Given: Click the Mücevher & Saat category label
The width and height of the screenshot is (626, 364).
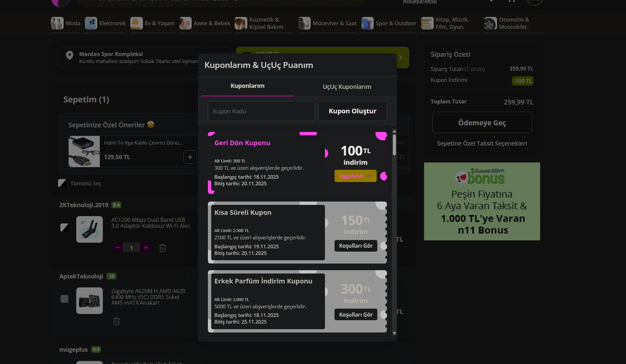Looking at the screenshot, I should tap(335, 23).
